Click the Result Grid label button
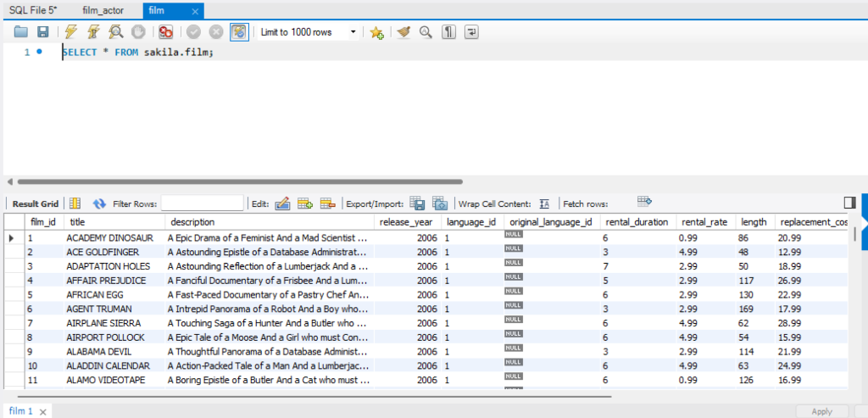Image resolution: width=868 pixels, height=418 pixels. point(36,203)
